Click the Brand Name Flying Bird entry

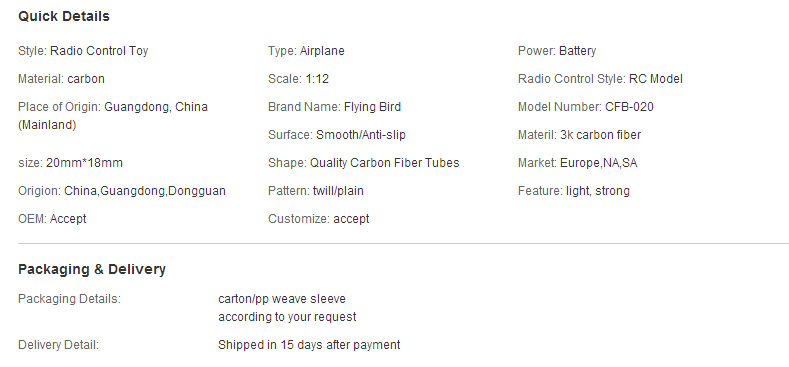pyautogui.click(x=335, y=107)
